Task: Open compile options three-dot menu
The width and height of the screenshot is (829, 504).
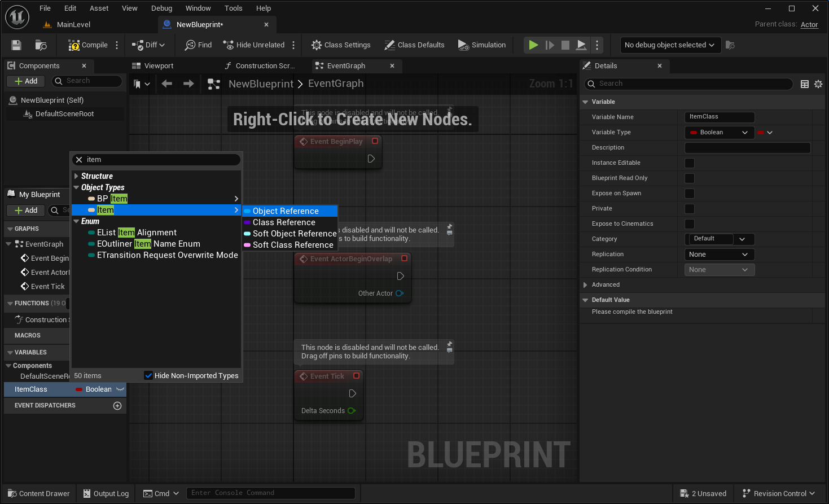Action: click(x=117, y=45)
